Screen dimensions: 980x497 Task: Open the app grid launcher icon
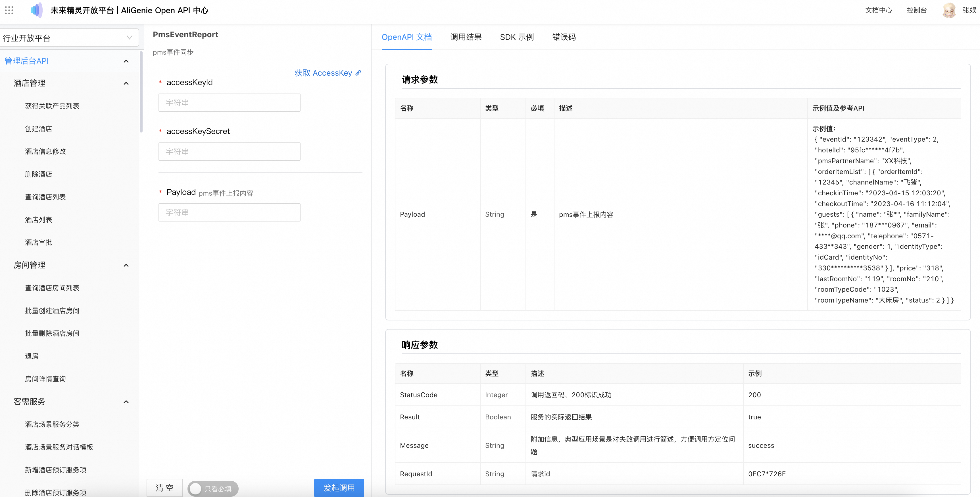9,10
